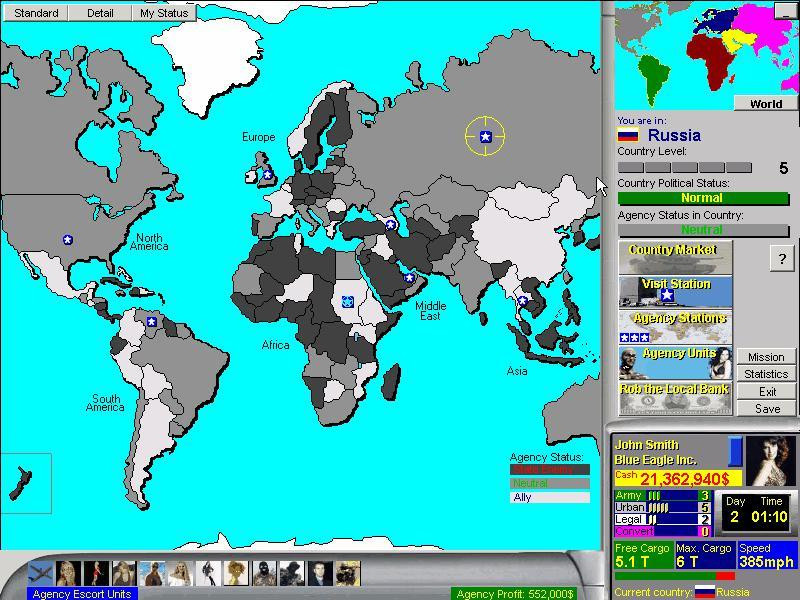Click the Visit Station button
This screenshot has height=600, width=800.
pyautogui.click(x=675, y=292)
